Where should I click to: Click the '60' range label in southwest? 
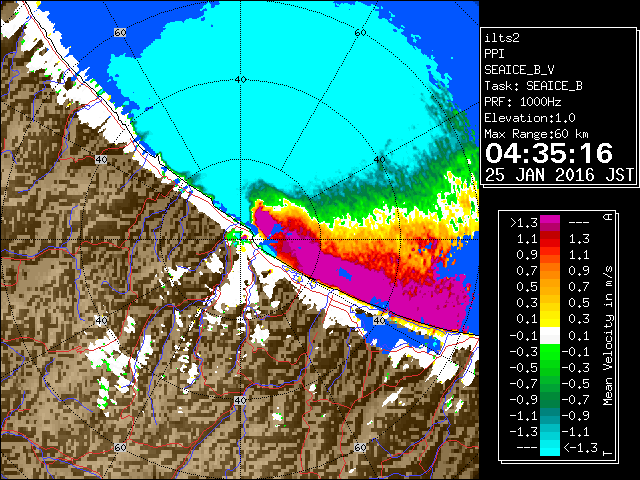(x=120, y=447)
